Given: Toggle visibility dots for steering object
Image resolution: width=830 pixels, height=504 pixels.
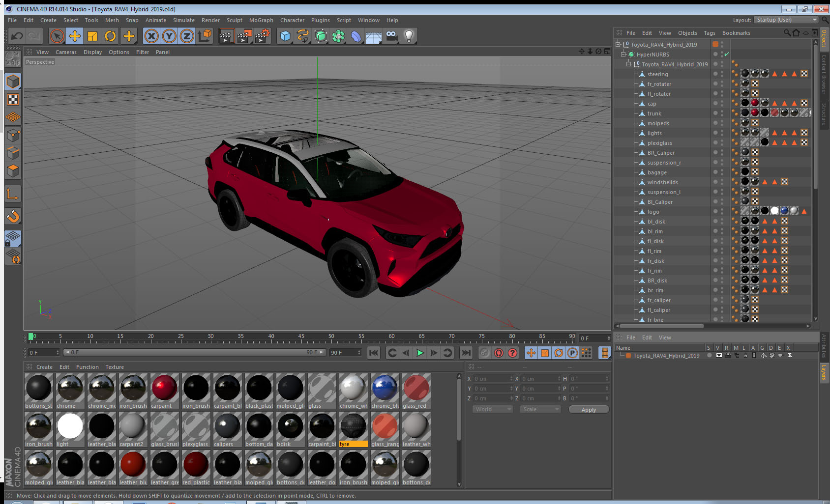Looking at the screenshot, I should pos(722,74).
